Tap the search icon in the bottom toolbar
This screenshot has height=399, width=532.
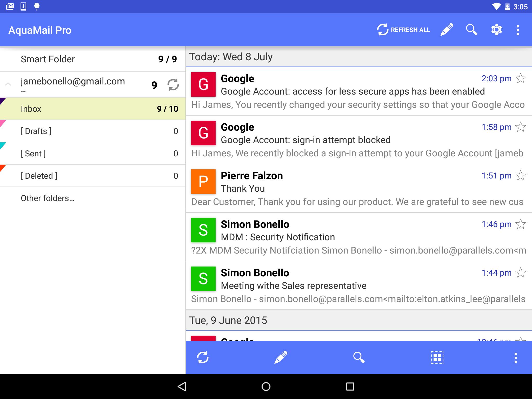(359, 357)
